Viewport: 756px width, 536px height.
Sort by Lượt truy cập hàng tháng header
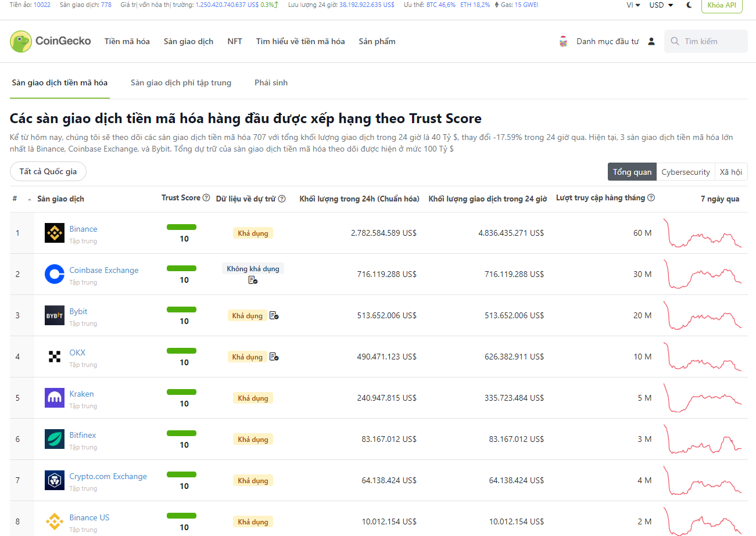(x=600, y=198)
